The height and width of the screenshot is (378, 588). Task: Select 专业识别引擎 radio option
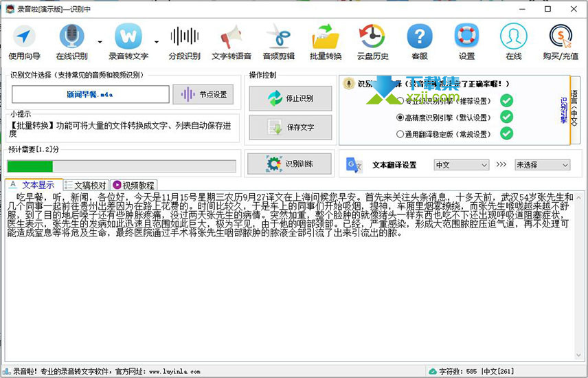coord(400,100)
